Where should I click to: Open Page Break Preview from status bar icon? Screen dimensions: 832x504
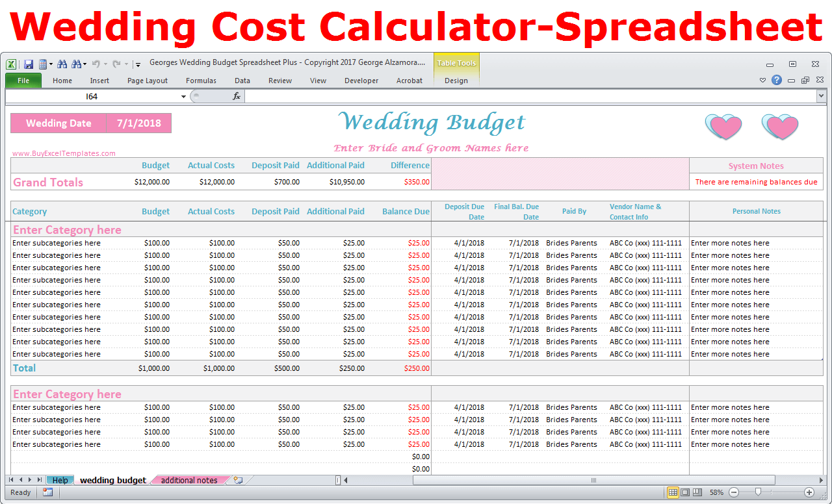[695, 492]
